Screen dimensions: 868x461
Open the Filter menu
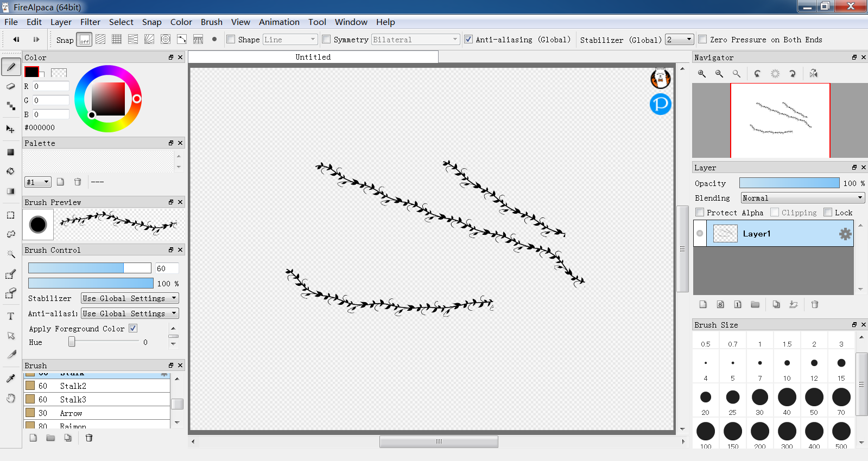coord(90,22)
